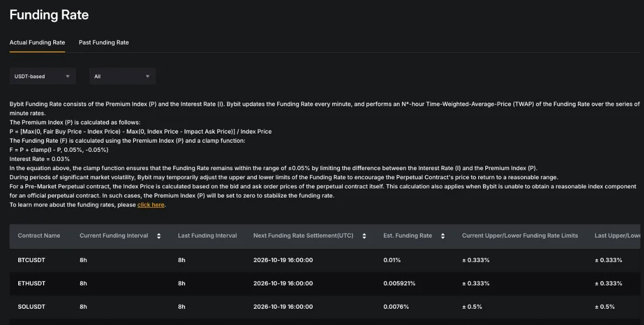Click the Funding Rate page title
644x325 pixels.
[x=49, y=15]
